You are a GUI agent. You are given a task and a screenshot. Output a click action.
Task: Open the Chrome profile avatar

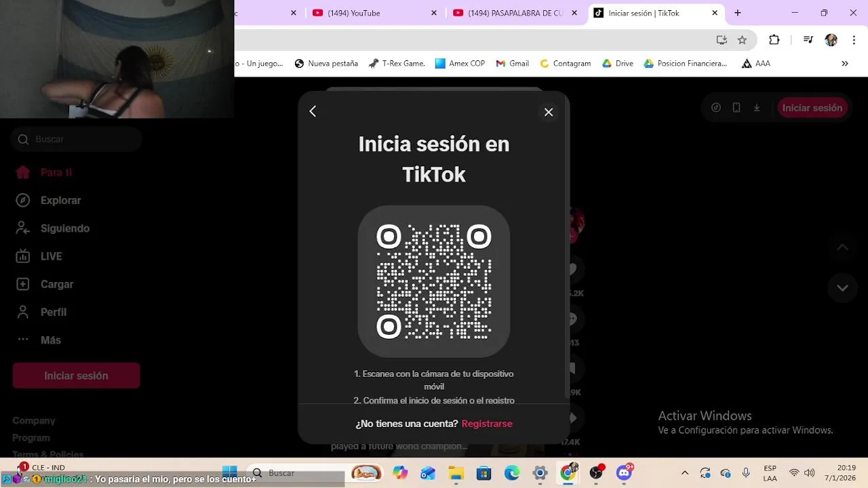(x=831, y=40)
